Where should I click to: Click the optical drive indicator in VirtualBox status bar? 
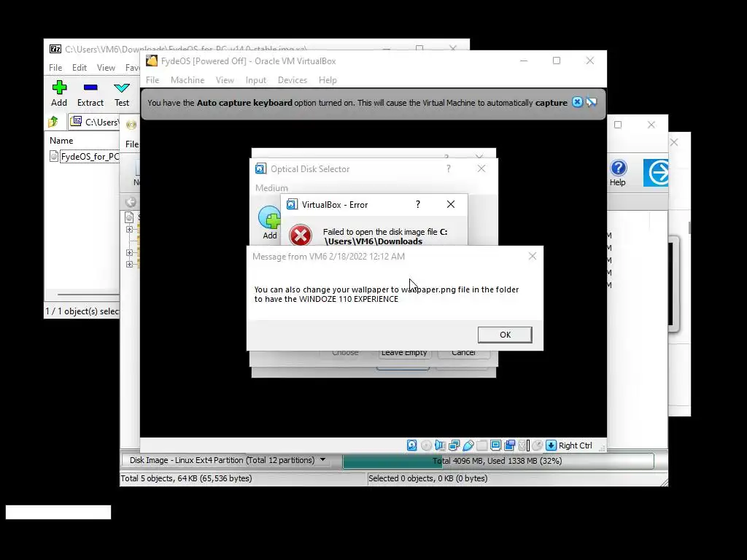426,446
